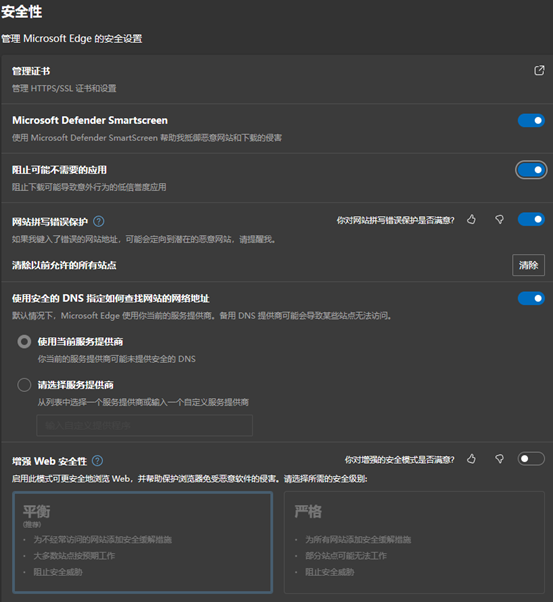Click the 清除 button
This screenshot has height=602, width=553.
click(528, 265)
